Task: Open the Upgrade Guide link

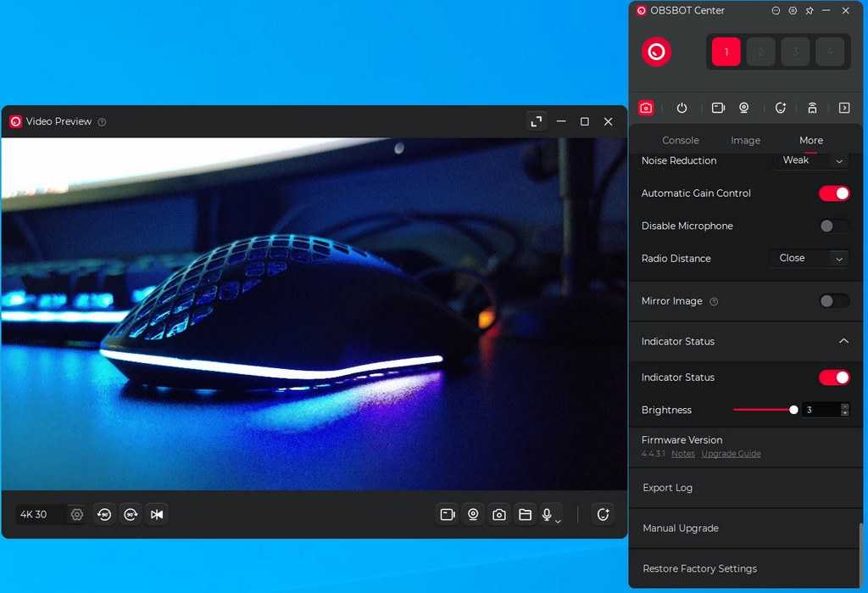Action: point(731,454)
